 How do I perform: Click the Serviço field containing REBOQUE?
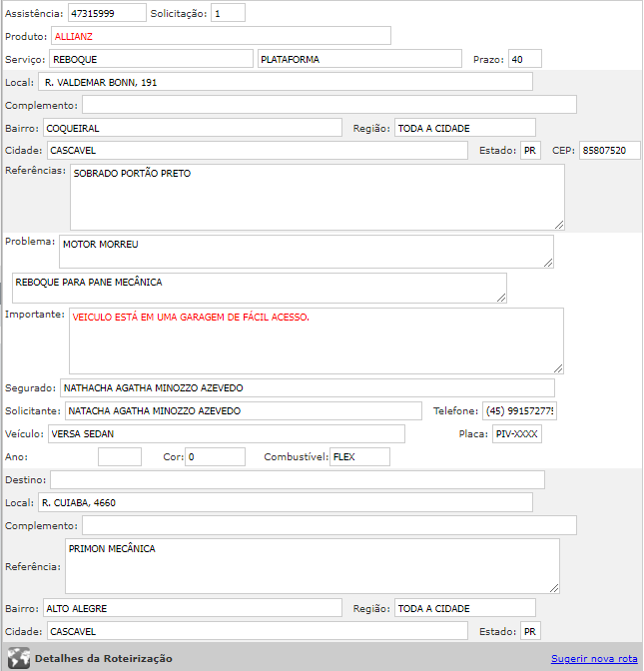click(151, 59)
